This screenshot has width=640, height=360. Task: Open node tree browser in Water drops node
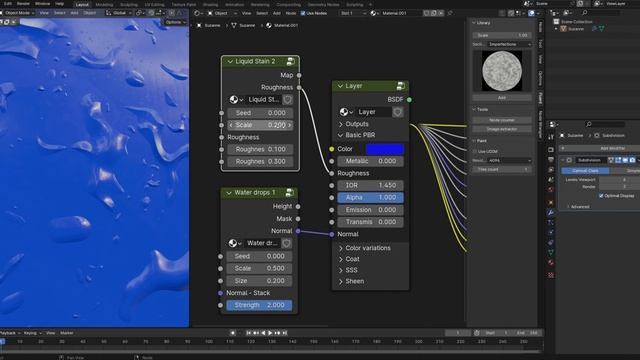[x=235, y=243]
